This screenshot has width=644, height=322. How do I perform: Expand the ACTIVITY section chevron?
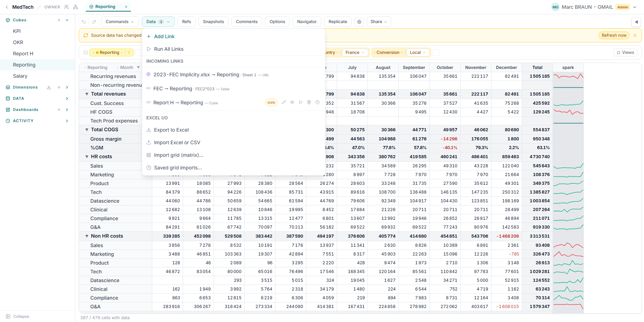click(67, 121)
